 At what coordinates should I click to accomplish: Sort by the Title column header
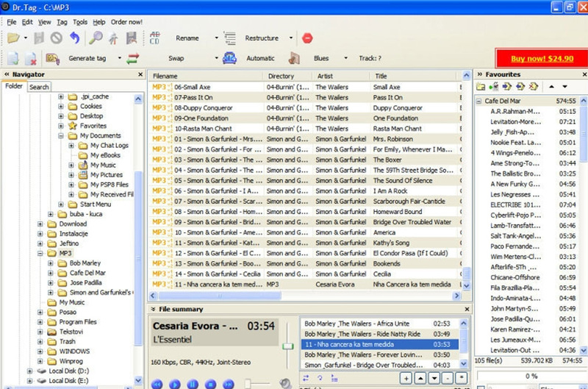415,76
